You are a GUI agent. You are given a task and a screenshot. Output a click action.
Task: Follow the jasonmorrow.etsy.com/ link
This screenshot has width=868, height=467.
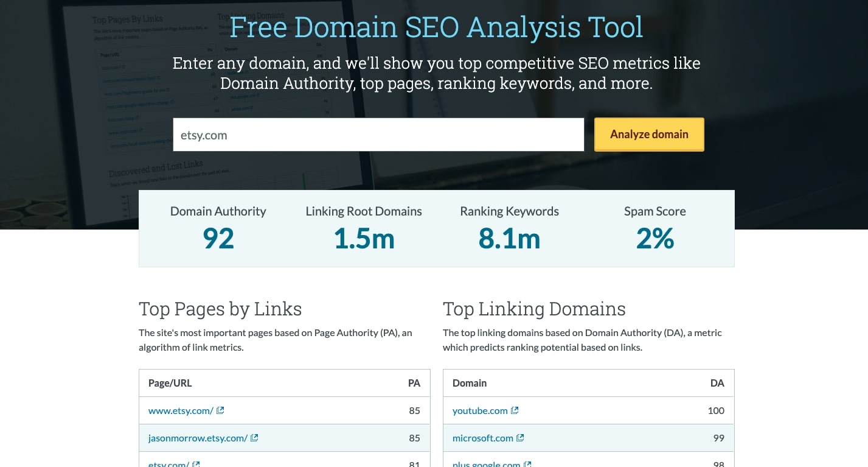click(198, 438)
